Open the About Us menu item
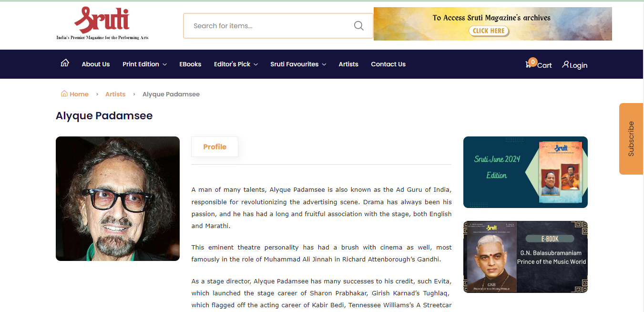The image size is (644, 312). click(x=96, y=64)
